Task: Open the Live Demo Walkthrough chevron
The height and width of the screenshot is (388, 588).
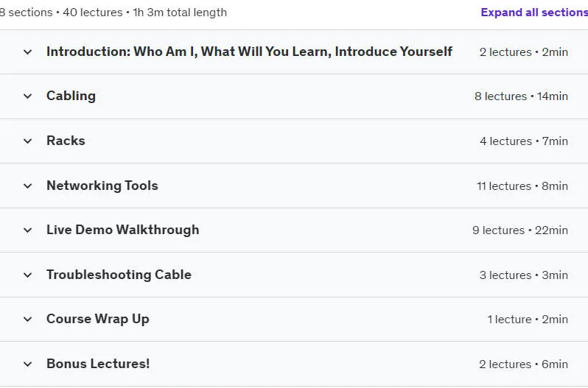Action: [x=28, y=230]
